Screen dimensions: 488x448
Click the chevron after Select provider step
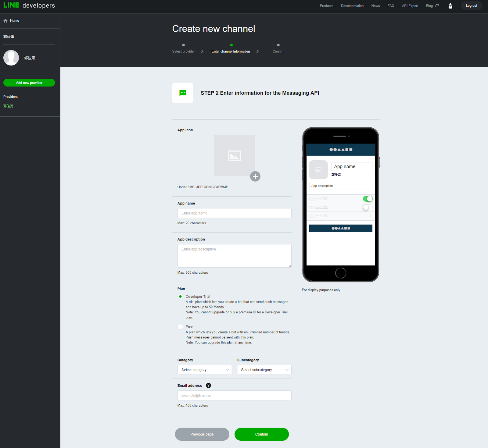coord(202,52)
